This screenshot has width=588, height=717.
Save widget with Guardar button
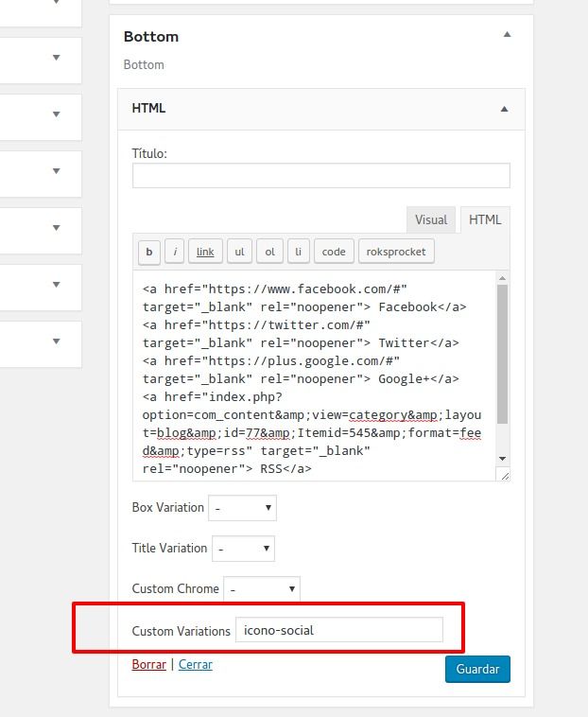point(477,669)
